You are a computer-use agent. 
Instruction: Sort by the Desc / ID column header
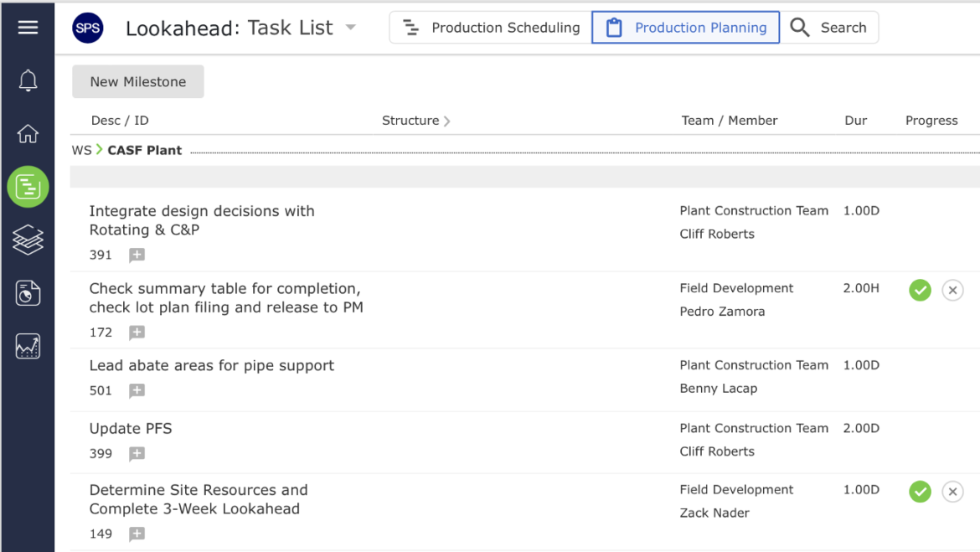pyautogui.click(x=120, y=120)
